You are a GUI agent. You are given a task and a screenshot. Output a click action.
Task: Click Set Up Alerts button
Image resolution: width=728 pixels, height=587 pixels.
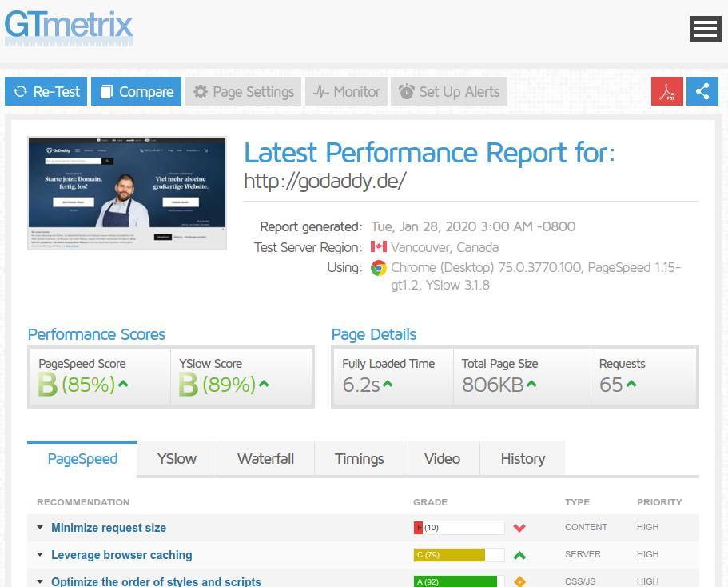(449, 91)
